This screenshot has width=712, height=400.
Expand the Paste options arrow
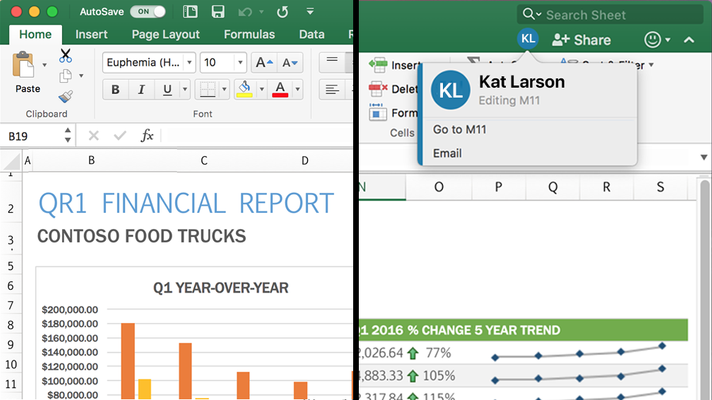[x=44, y=65]
